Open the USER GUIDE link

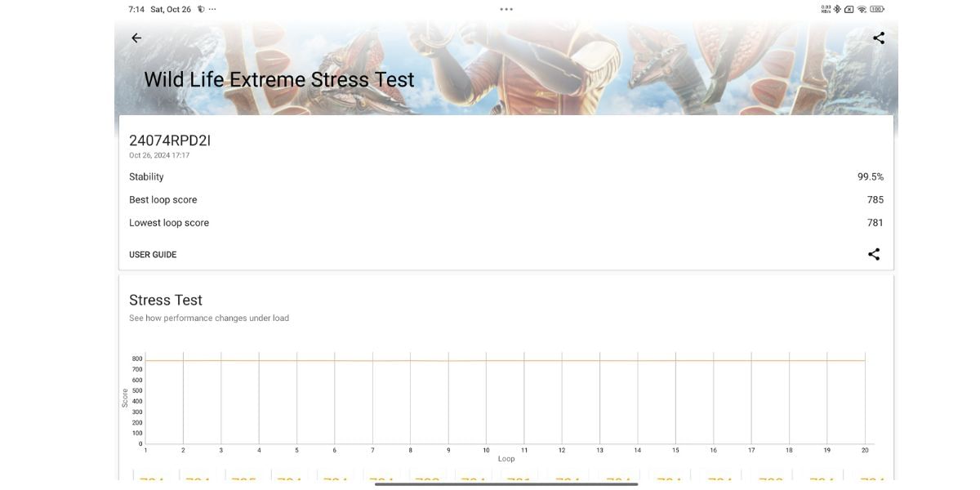coord(153,255)
